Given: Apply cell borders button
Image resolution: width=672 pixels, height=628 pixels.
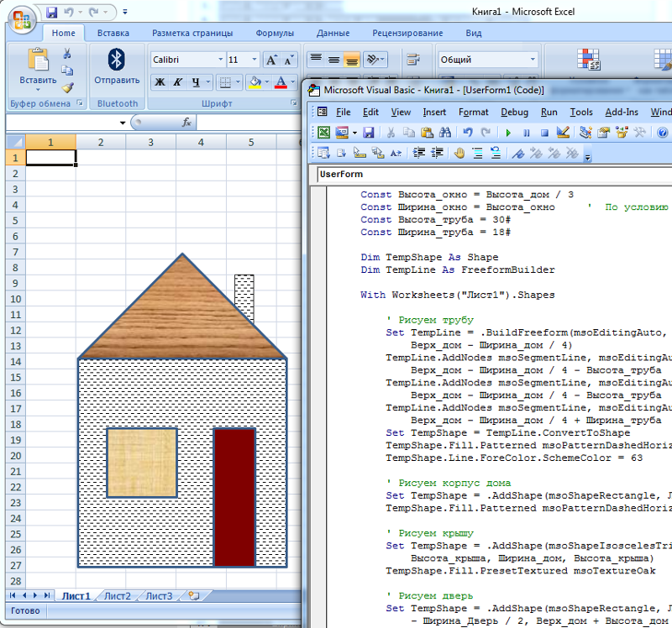Looking at the screenshot, I should click(x=225, y=81).
